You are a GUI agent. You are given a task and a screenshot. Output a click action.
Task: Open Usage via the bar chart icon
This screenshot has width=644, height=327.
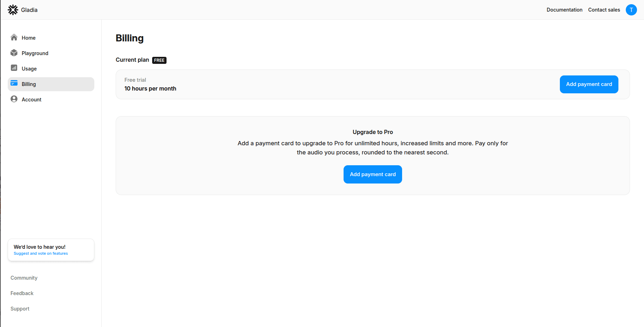(x=14, y=68)
